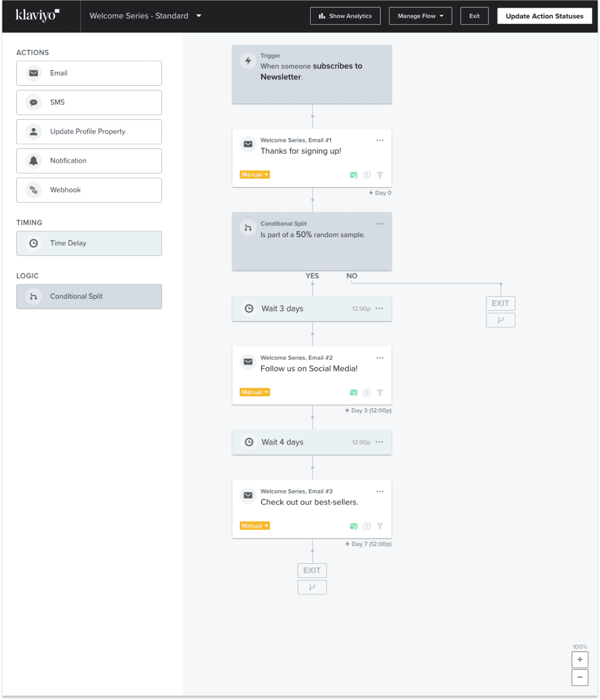
Task: Select the Time Delay clock icon
Action: [33, 243]
